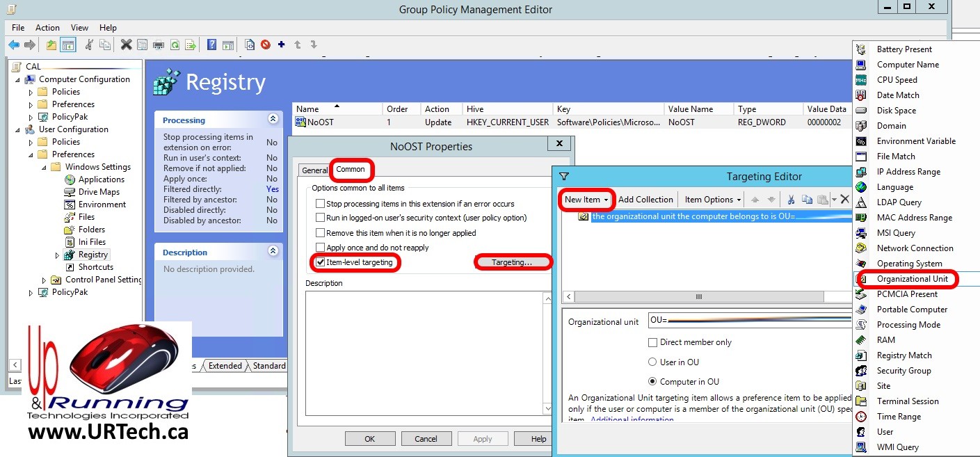Screen dimensions: 980x457
Task: Click the Organizational unit text field
Action: 750,321
